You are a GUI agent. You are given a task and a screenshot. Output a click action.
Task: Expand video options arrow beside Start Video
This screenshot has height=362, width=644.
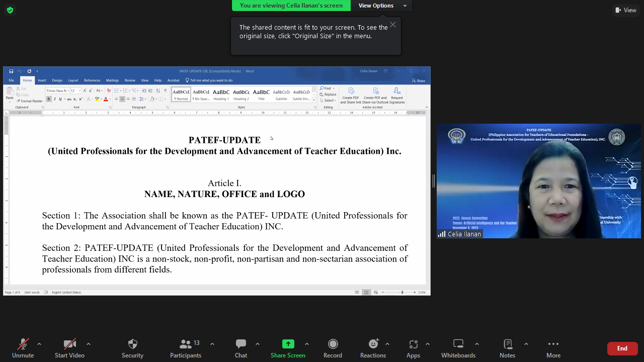[x=89, y=344]
